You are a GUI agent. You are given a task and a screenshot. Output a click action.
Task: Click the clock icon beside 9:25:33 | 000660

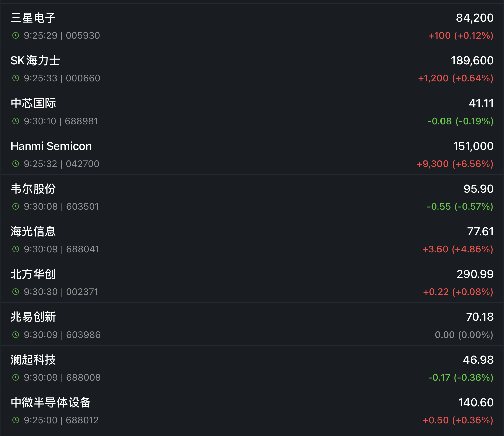[16, 78]
